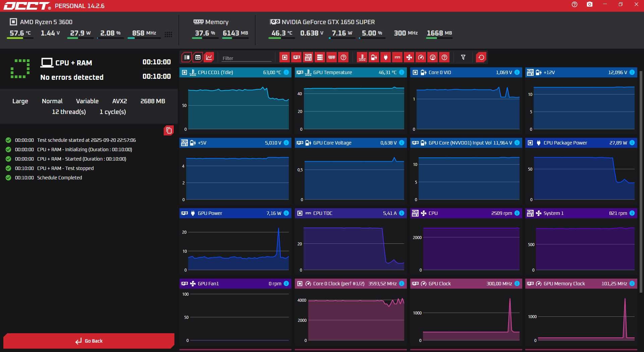Screen dimensions: 644x352
Task: Click the 'CPU + RAM - Test stopped' log entry
Action: (65, 168)
